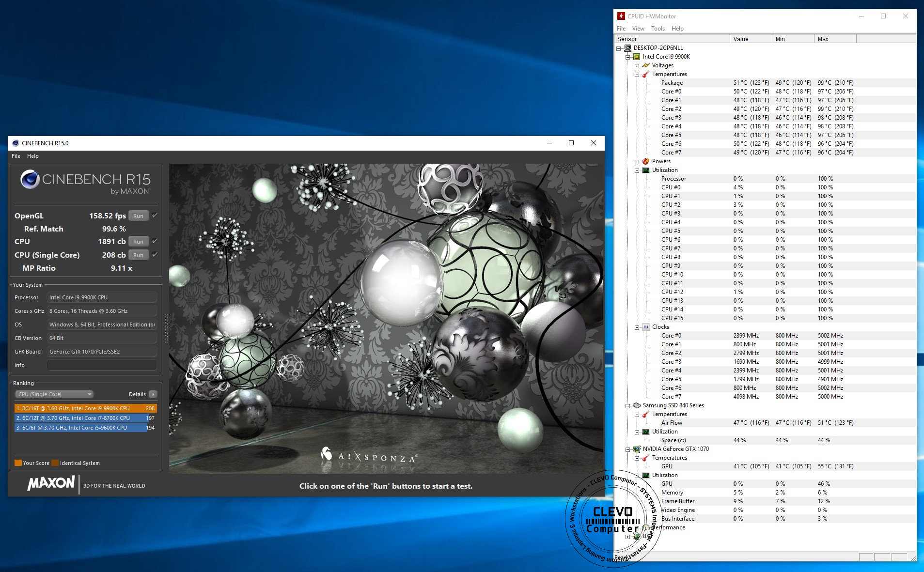Click the CPU Utilization graph icon
The height and width of the screenshot is (572, 924).
646,170
